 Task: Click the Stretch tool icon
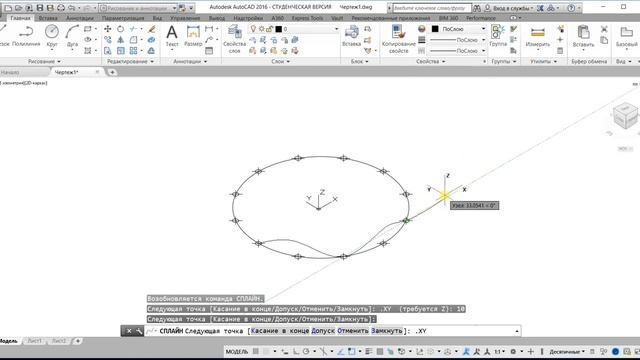pyautogui.click(x=108, y=51)
